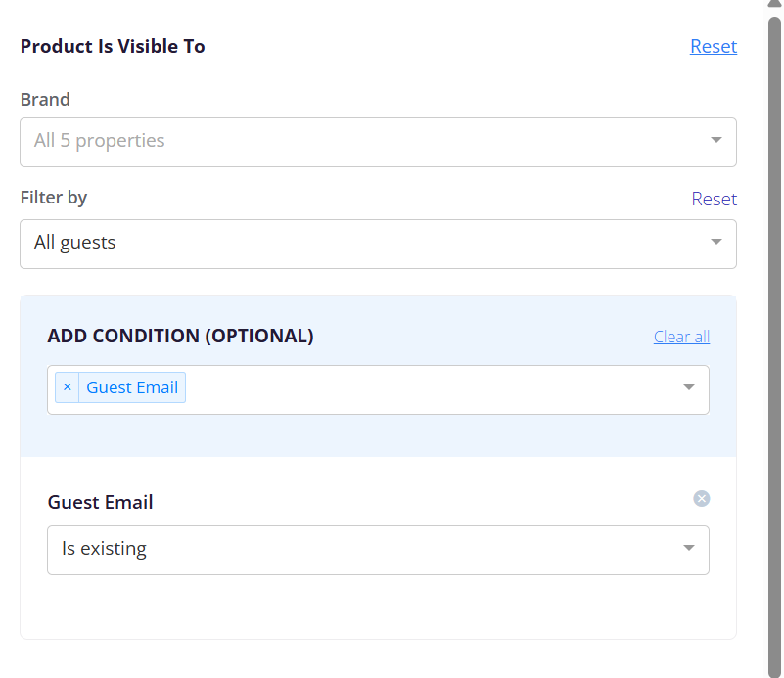
Task: Delete the Guest Email condition via circle x icon
Action: [x=701, y=498]
